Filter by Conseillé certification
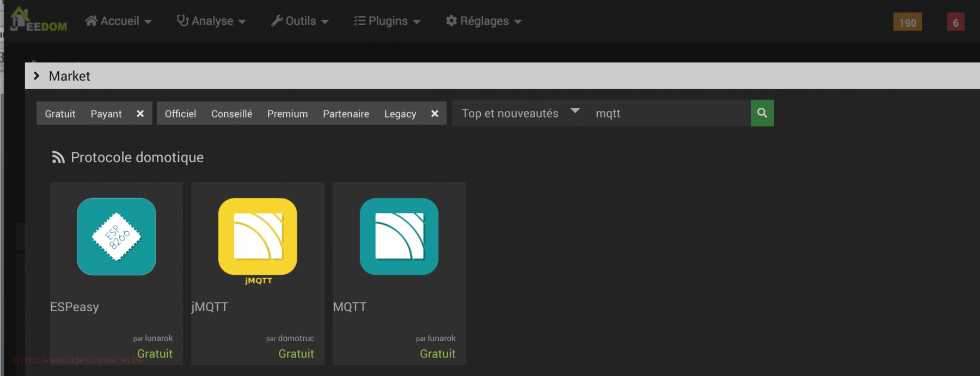The width and height of the screenshot is (980, 376). [x=231, y=114]
